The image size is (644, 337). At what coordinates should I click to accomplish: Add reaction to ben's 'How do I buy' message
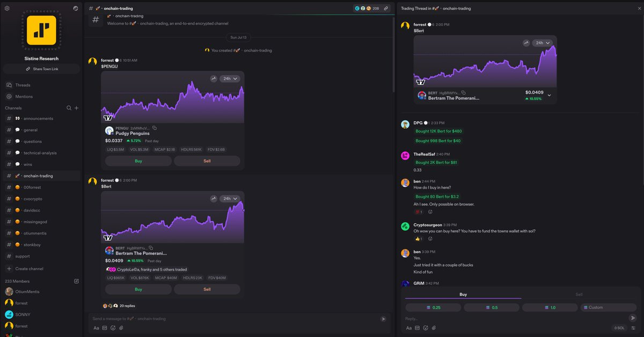430,212
